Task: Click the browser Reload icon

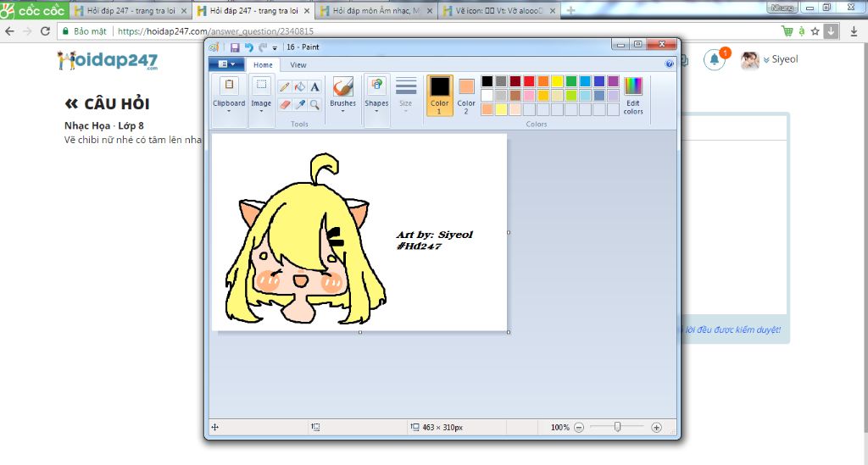Action: tap(46, 31)
